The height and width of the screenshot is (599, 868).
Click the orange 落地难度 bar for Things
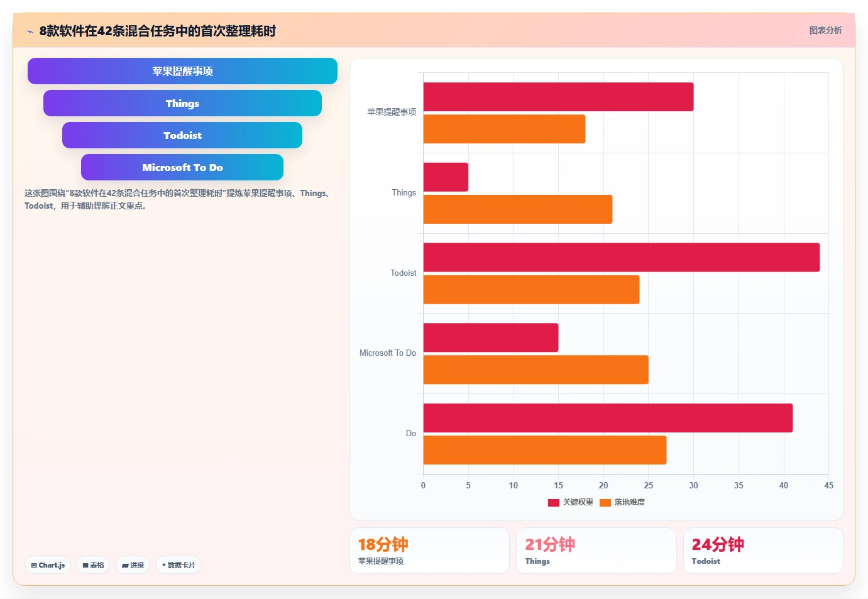click(x=518, y=209)
